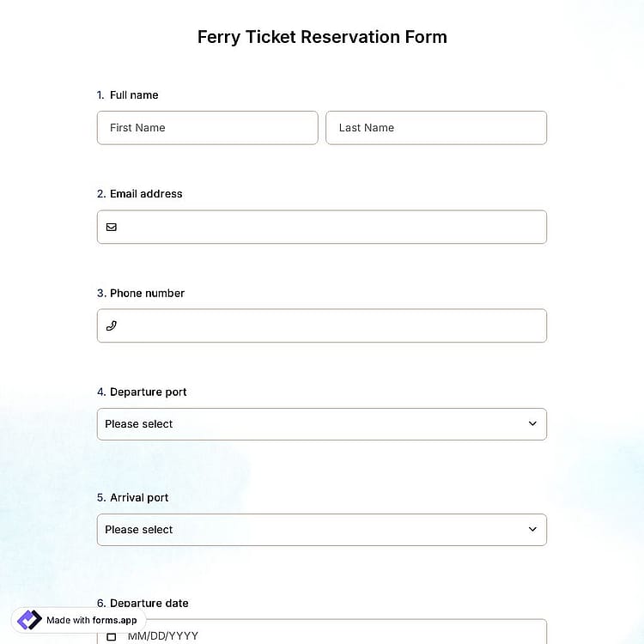
Task: Focus the Last Name input field
Action: pos(436,128)
